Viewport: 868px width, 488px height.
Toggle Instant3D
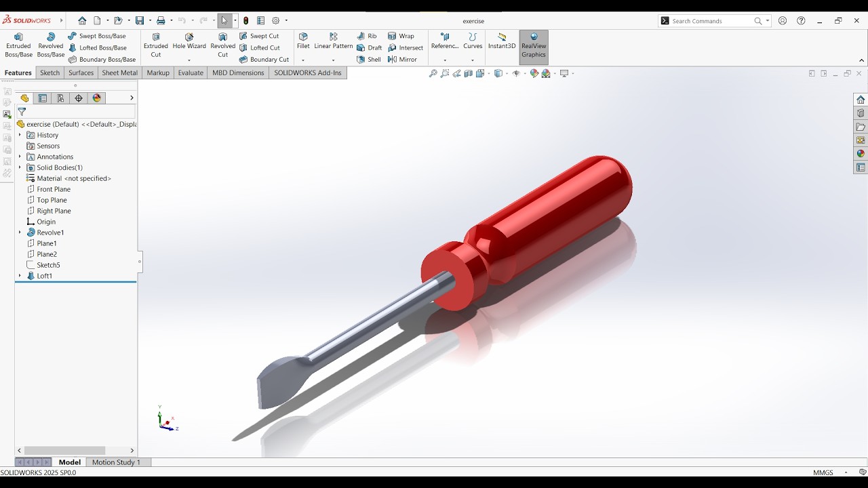pos(502,41)
